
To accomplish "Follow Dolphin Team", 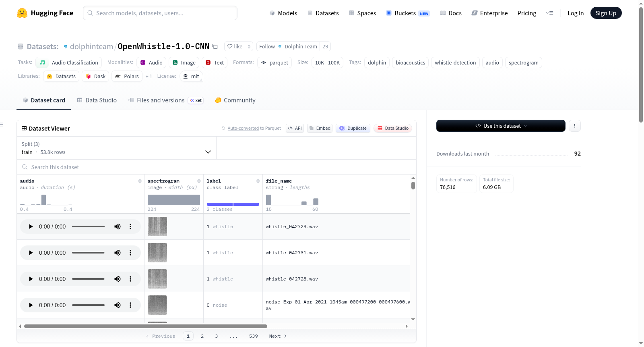I will point(288,46).
